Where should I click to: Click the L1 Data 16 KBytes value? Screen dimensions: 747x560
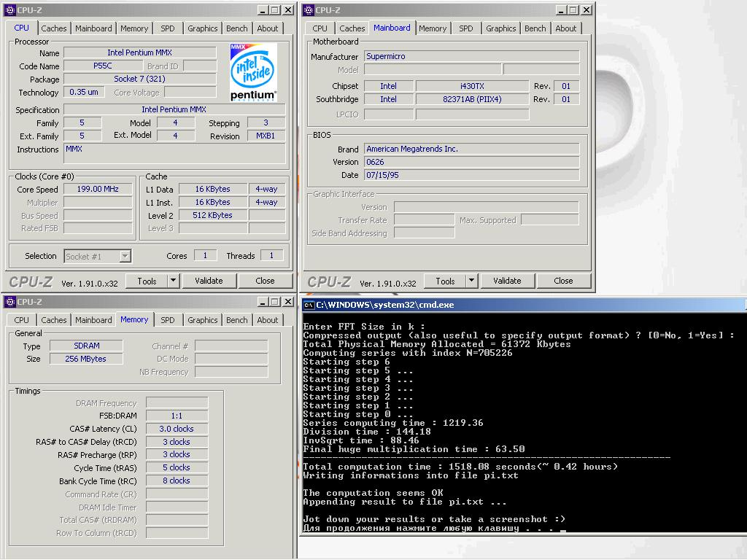212,189
